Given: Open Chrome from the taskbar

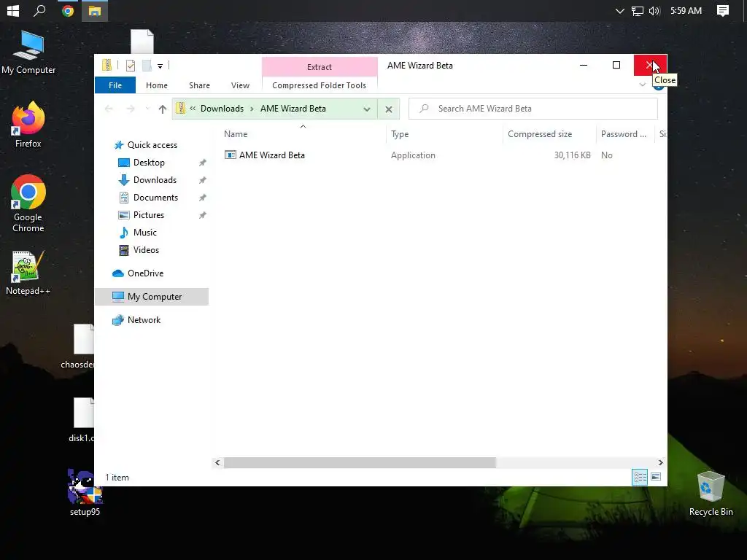Looking at the screenshot, I should (x=68, y=10).
